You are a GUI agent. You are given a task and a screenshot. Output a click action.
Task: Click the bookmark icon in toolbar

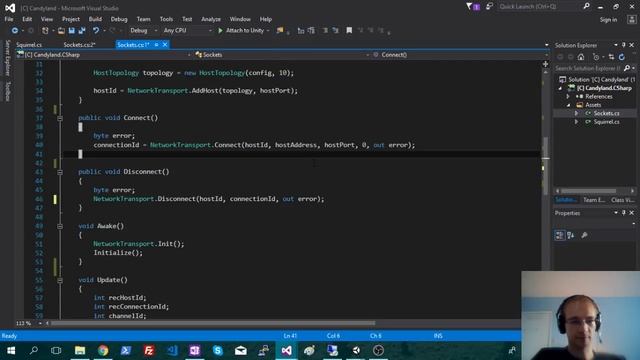pos(349,31)
